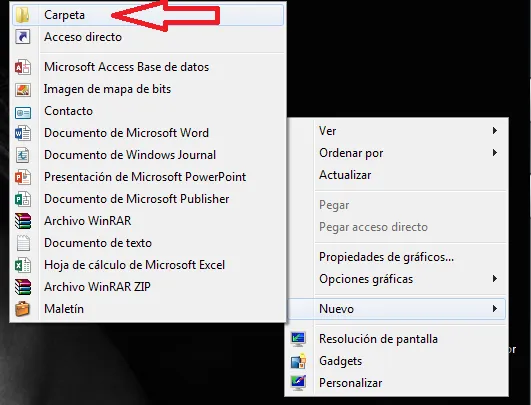Expand the Opciones gráficas submenu arrow

(495, 279)
